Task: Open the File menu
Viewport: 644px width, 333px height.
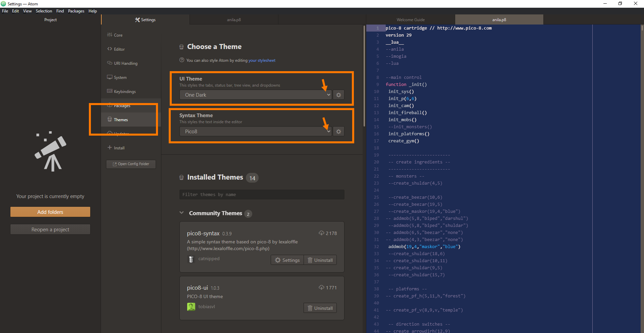Action: [5, 11]
